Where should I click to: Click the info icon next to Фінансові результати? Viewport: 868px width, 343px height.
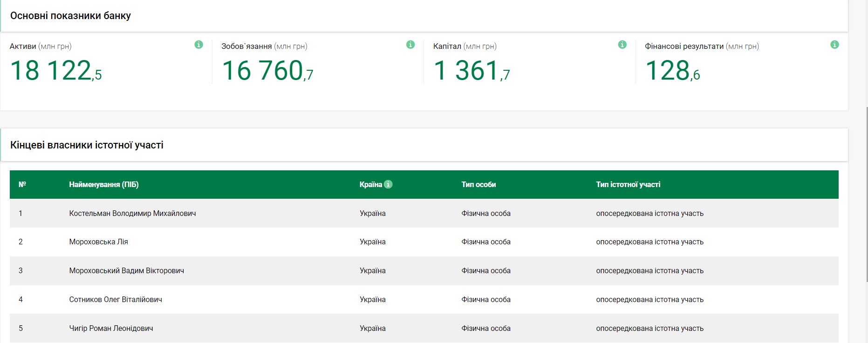point(834,45)
